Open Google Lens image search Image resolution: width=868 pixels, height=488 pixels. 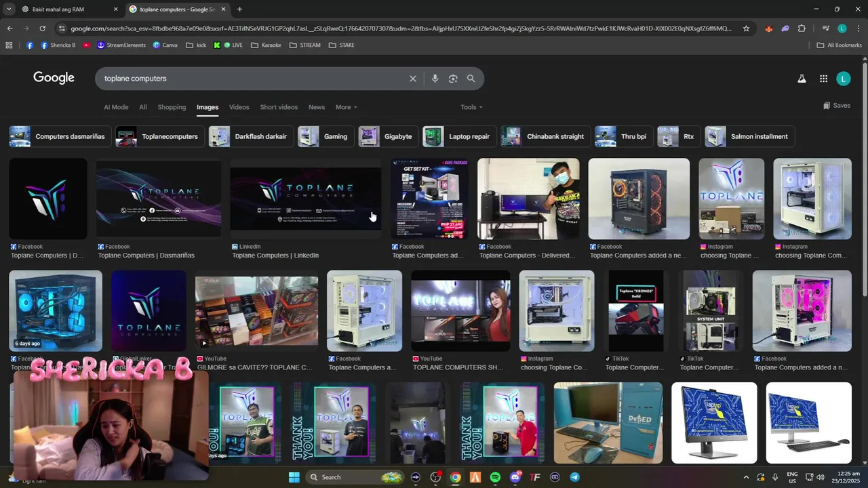pos(453,79)
